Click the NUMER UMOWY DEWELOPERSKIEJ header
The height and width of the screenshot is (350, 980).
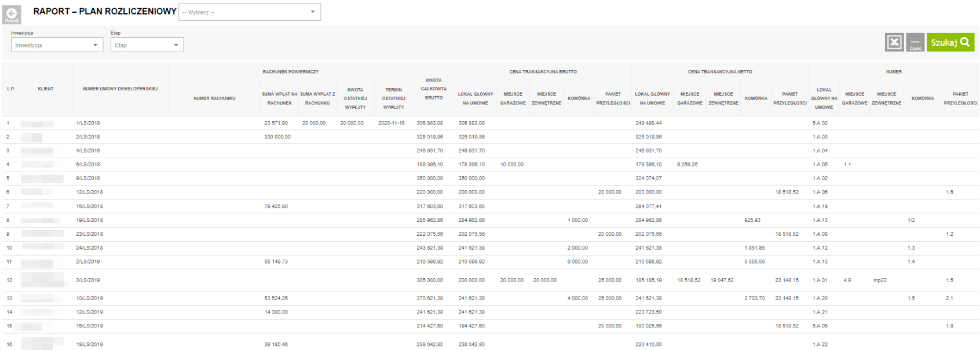120,89
